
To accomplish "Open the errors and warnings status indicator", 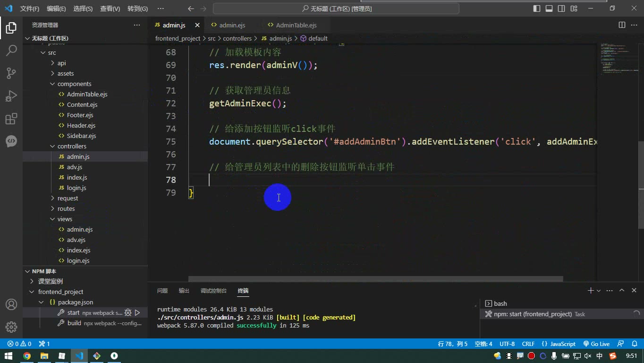I will pyautogui.click(x=19, y=344).
